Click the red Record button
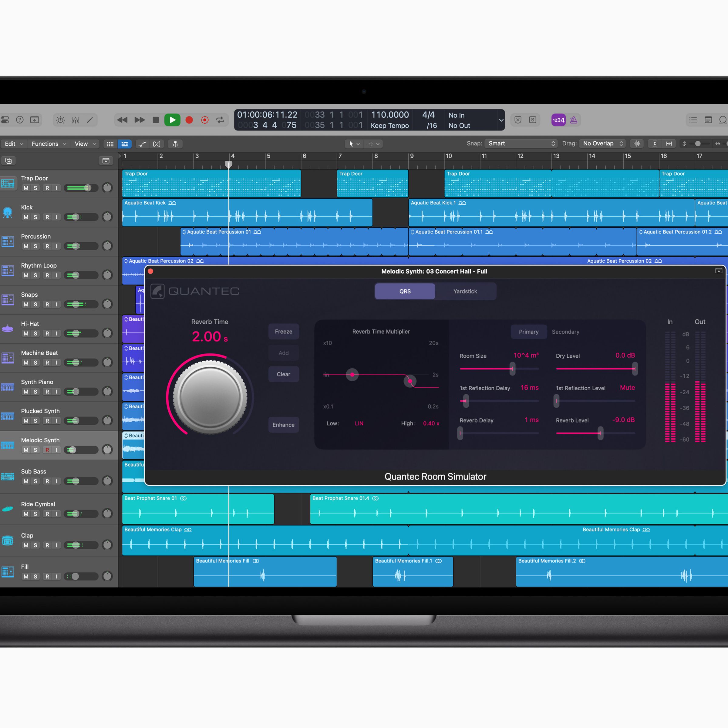 click(189, 120)
